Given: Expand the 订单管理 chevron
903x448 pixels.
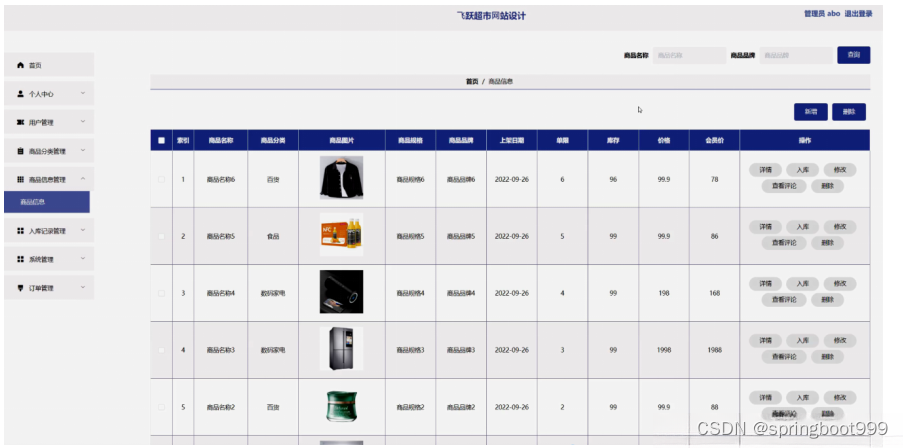Looking at the screenshot, I should coord(83,287).
